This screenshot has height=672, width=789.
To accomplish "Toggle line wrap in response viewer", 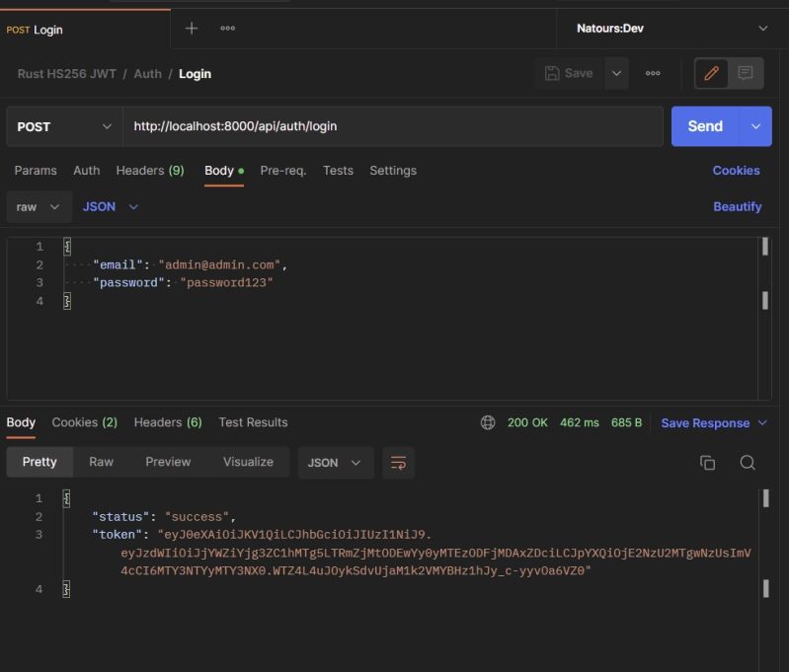I will click(398, 462).
